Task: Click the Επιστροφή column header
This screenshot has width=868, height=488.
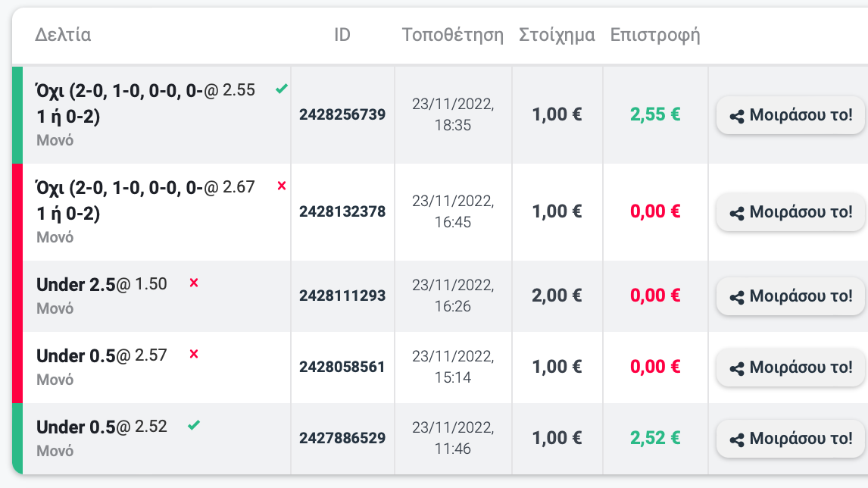Action: [x=655, y=35]
